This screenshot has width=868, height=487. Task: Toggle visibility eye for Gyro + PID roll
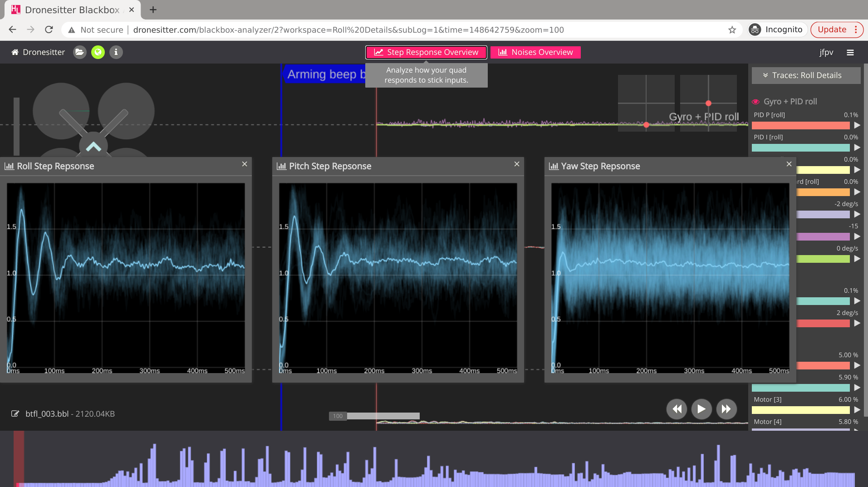tap(755, 102)
